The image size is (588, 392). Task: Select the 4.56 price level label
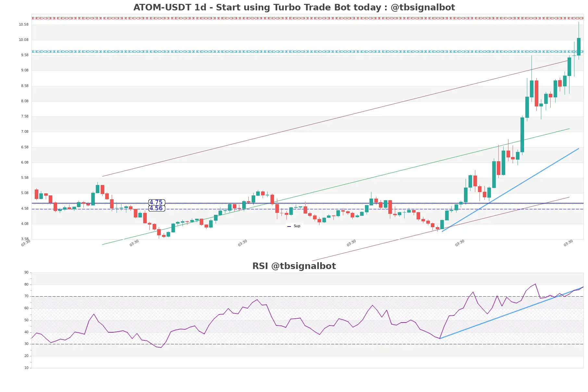156,208
